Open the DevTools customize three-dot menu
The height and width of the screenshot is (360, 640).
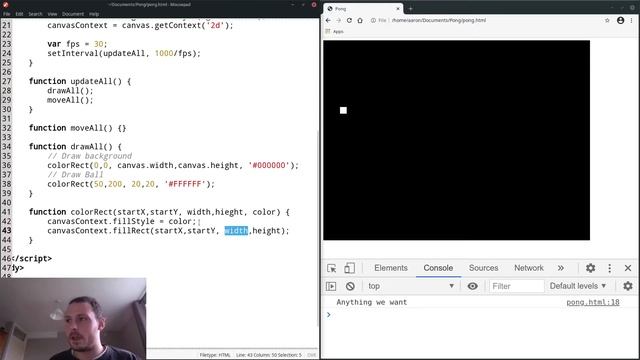pos(609,268)
